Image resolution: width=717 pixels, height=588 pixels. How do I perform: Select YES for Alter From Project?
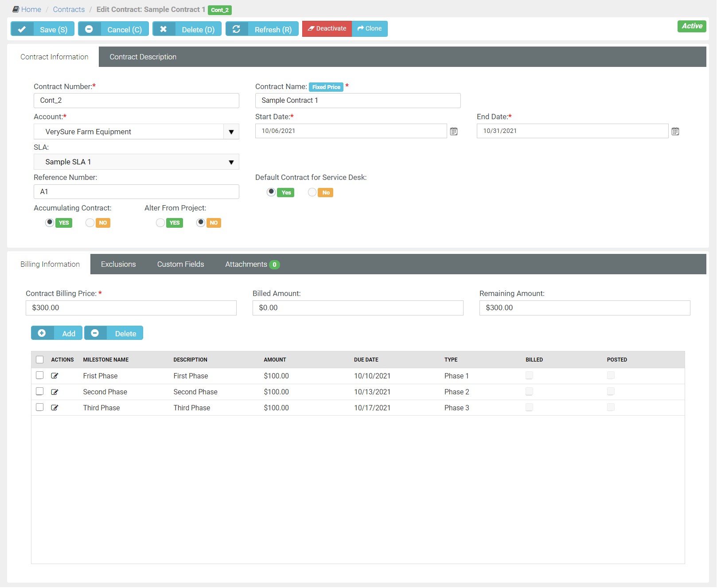pos(160,222)
